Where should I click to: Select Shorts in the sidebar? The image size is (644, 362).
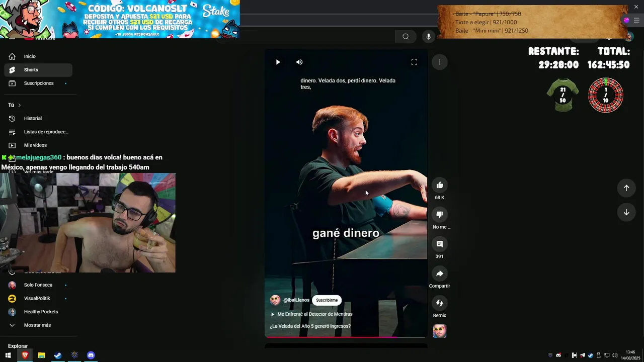coord(38,70)
